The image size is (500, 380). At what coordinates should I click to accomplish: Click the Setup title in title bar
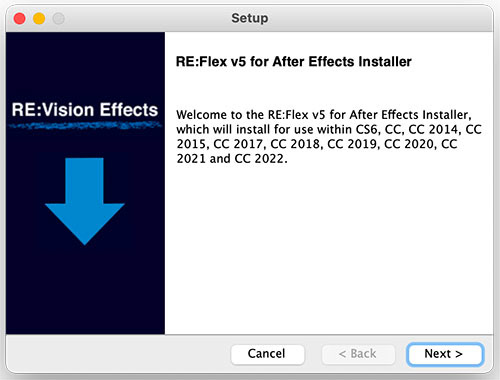coord(250,18)
